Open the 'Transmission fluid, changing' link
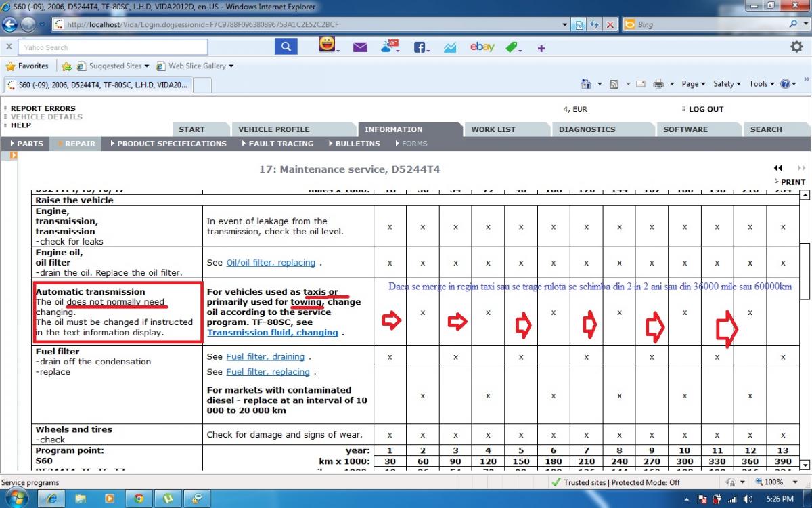Viewport: 812px width, 508px height. pyautogui.click(x=272, y=333)
